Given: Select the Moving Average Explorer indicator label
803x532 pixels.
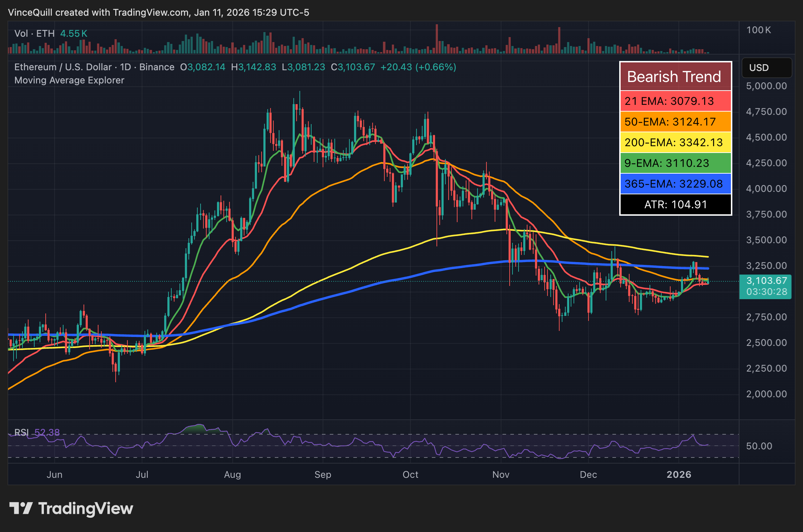Looking at the screenshot, I should [x=69, y=80].
